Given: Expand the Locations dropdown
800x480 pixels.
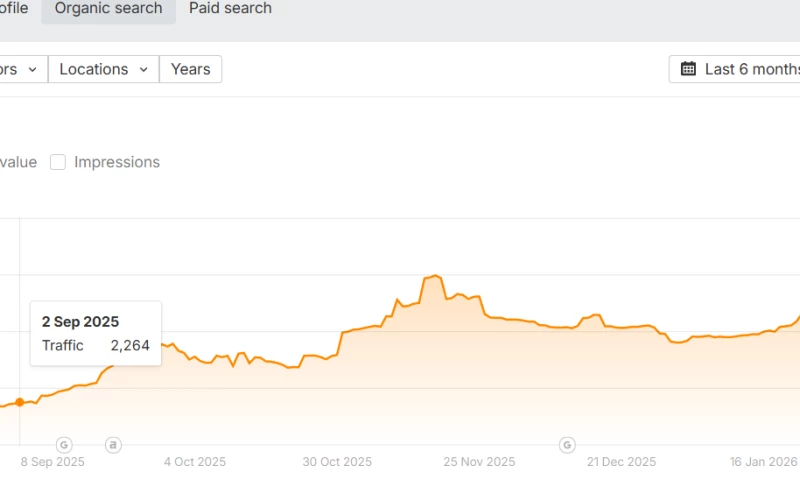Looking at the screenshot, I should 103,69.
